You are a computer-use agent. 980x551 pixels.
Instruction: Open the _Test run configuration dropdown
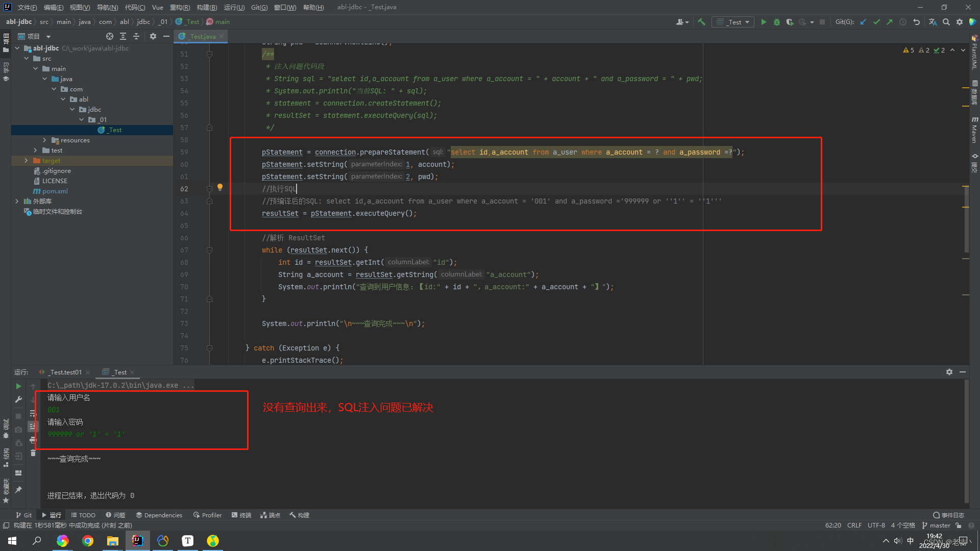coord(733,22)
